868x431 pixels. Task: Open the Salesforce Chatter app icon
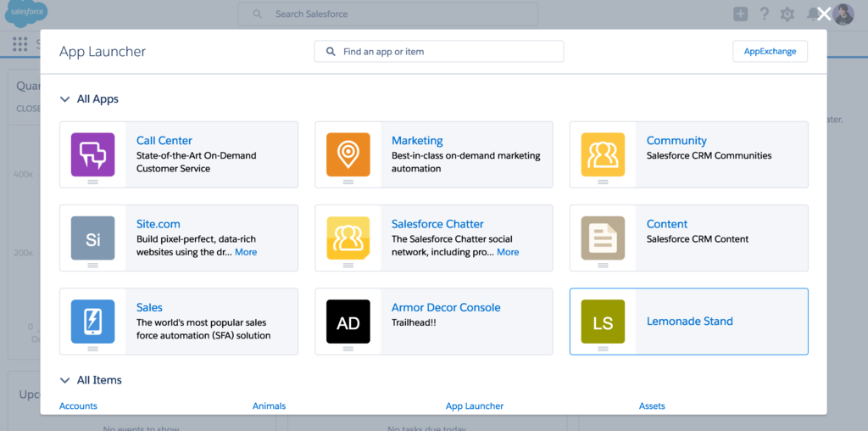point(348,238)
